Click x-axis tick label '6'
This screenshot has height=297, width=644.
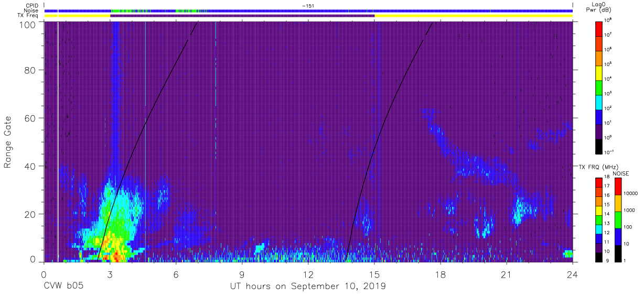pyautogui.click(x=176, y=274)
